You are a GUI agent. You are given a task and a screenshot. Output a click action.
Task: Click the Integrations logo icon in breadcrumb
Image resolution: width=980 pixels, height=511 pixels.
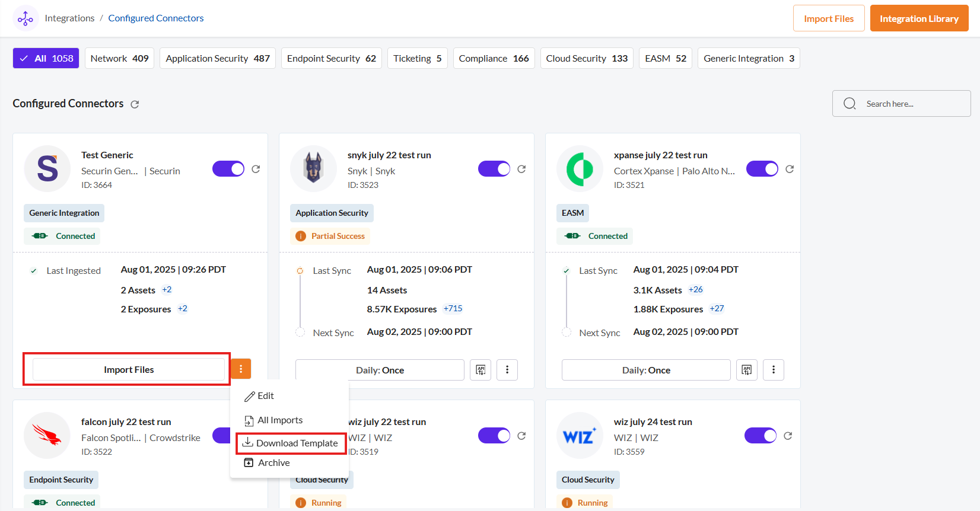26,18
